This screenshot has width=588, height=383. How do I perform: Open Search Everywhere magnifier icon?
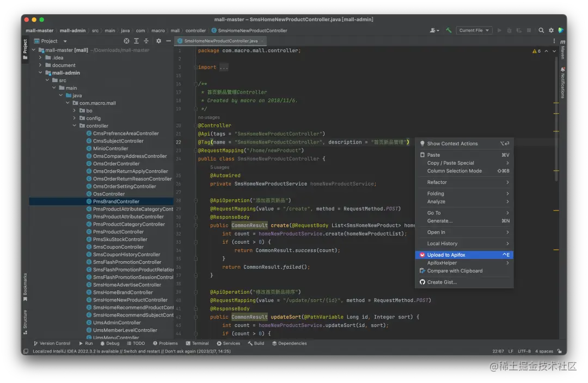[541, 30]
